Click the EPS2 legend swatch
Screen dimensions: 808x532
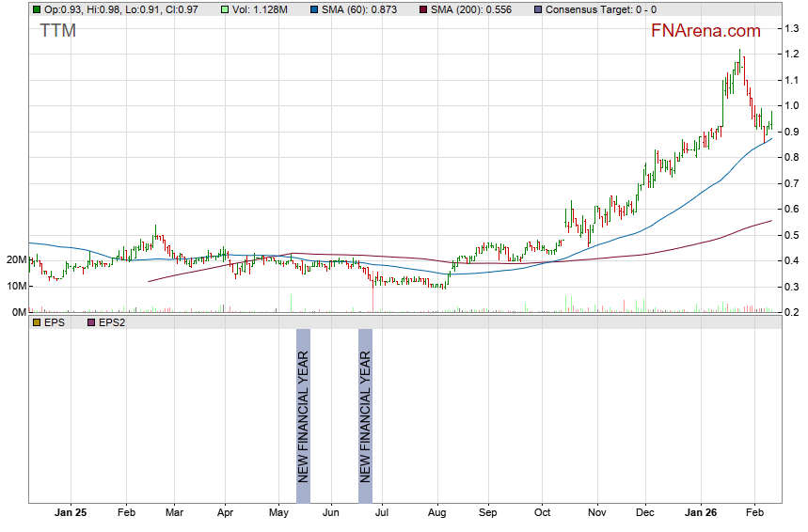(91, 322)
